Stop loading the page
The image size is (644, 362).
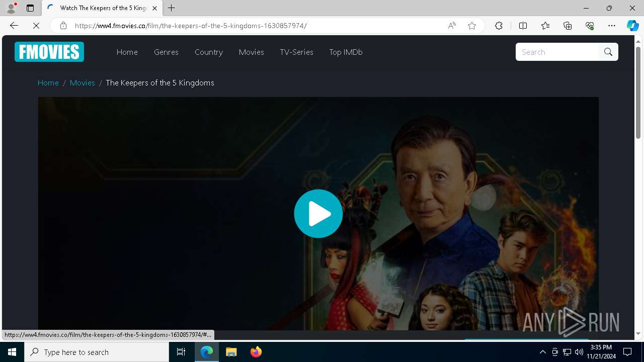[x=36, y=26]
